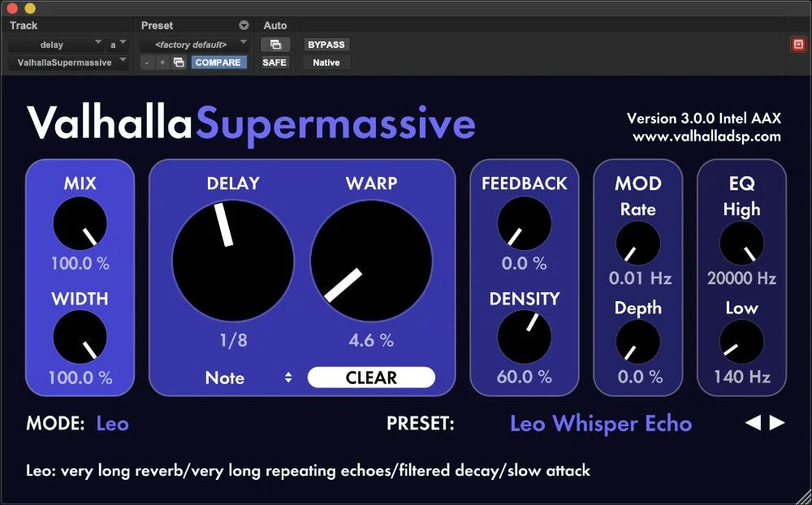
Task: Click the large WARP knob
Action: (371, 261)
